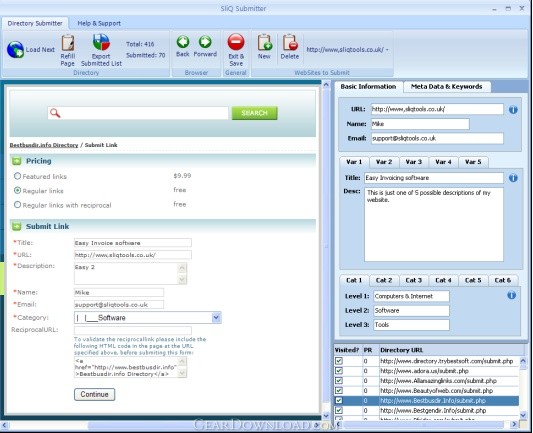Click the Refill Page clipboard icon
The image size is (533, 433).
[x=68, y=43]
